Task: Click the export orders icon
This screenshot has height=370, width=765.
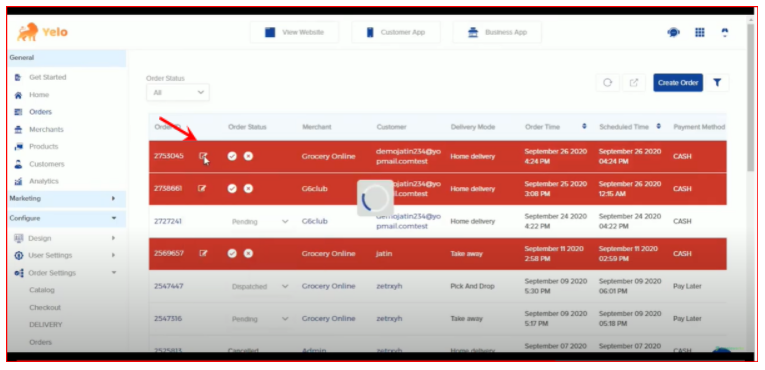Action: coord(634,83)
